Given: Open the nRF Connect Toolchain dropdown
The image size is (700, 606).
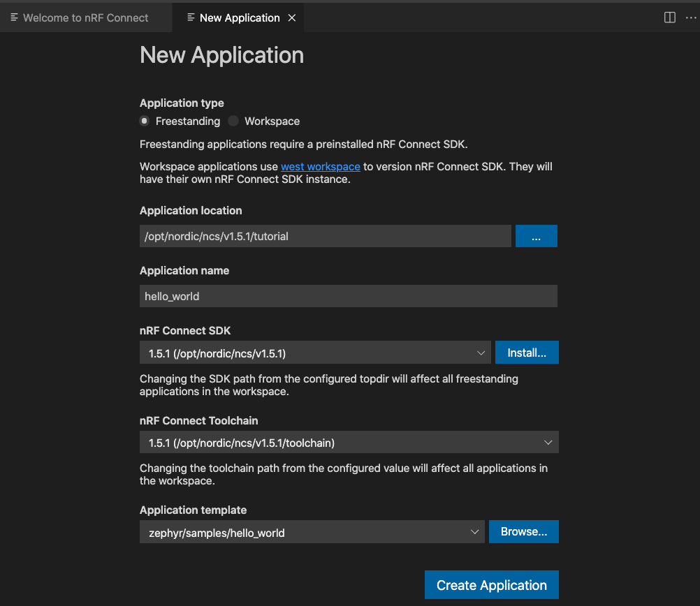Looking at the screenshot, I should click(548, 443).
